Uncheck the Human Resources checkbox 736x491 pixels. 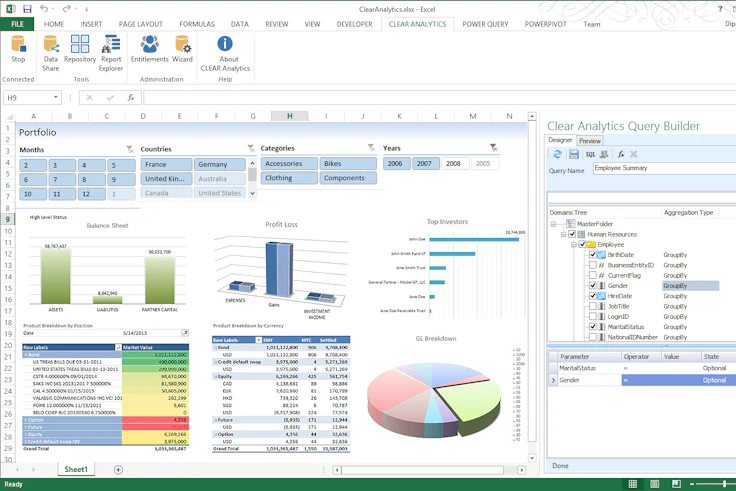click(572, 234)
